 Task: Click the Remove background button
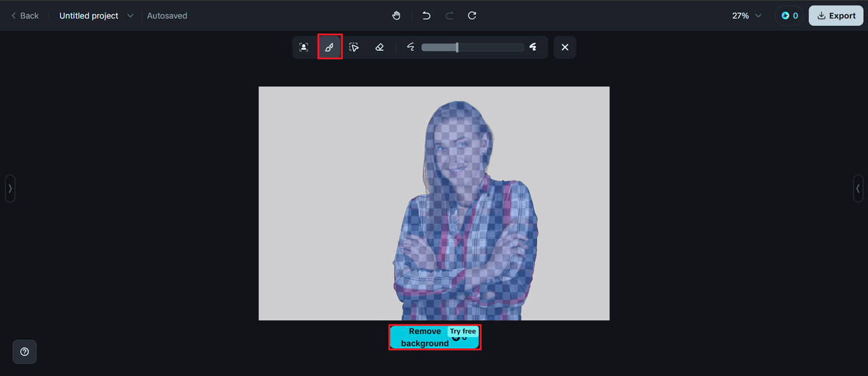pyautogui.click(x=435, y=337)
